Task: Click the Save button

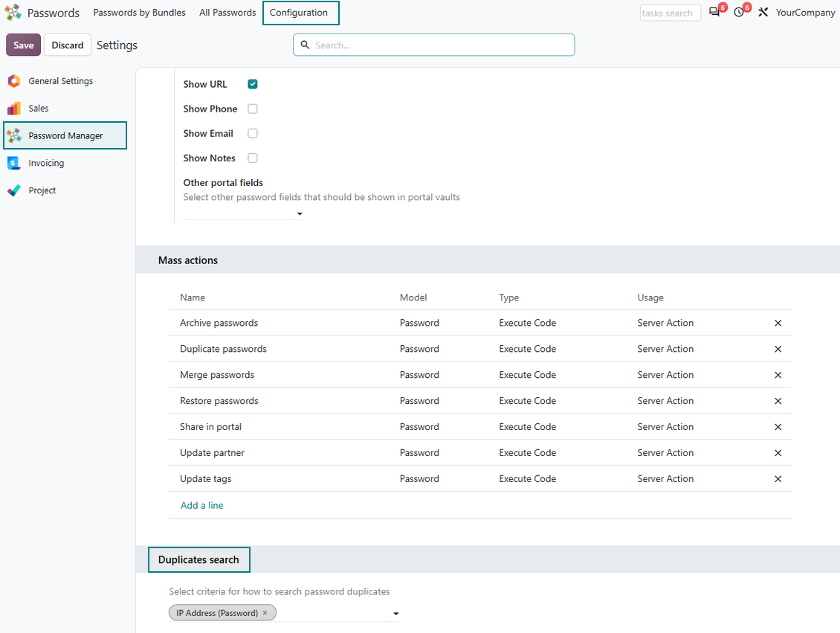Action: [x=24, y=45]
